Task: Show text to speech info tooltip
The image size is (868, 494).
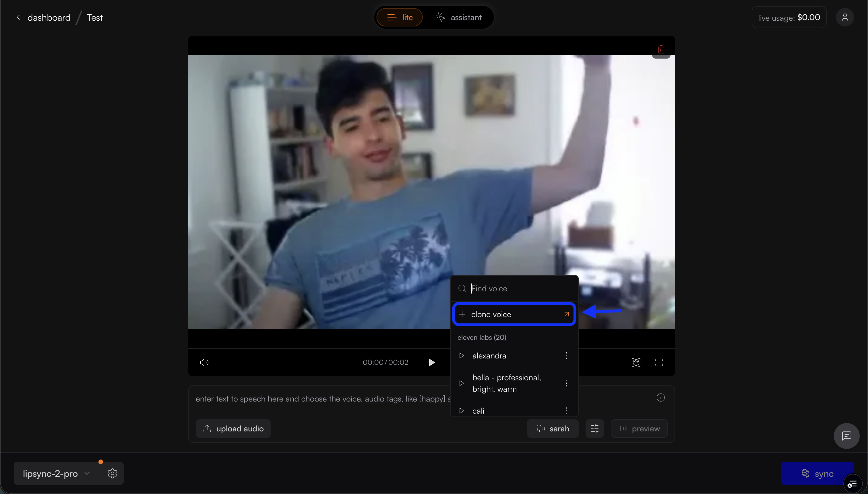Action: pyautogui.click(x=660, y=397)
